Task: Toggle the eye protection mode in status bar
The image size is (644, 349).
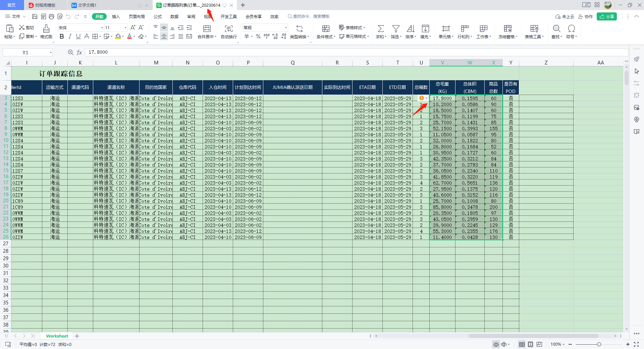Action: coord(496,344)
